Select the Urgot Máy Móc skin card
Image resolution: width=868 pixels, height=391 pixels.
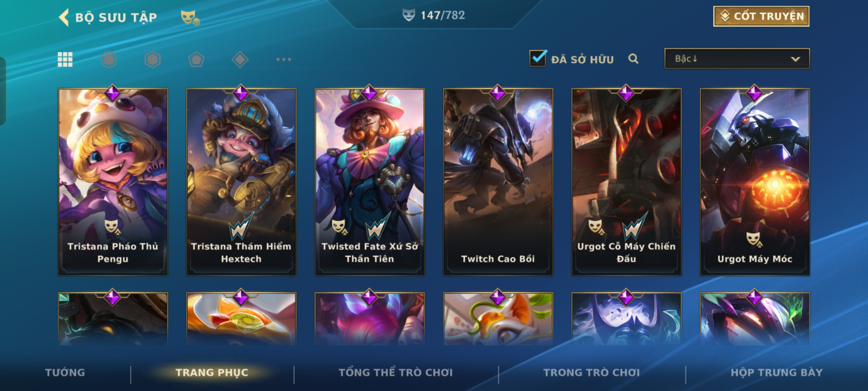coord(755,182)
